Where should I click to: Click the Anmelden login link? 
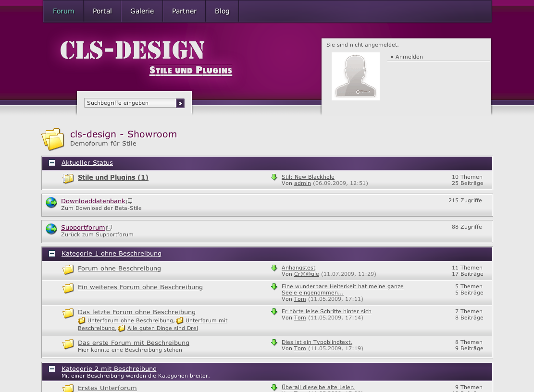pos(409,57)
